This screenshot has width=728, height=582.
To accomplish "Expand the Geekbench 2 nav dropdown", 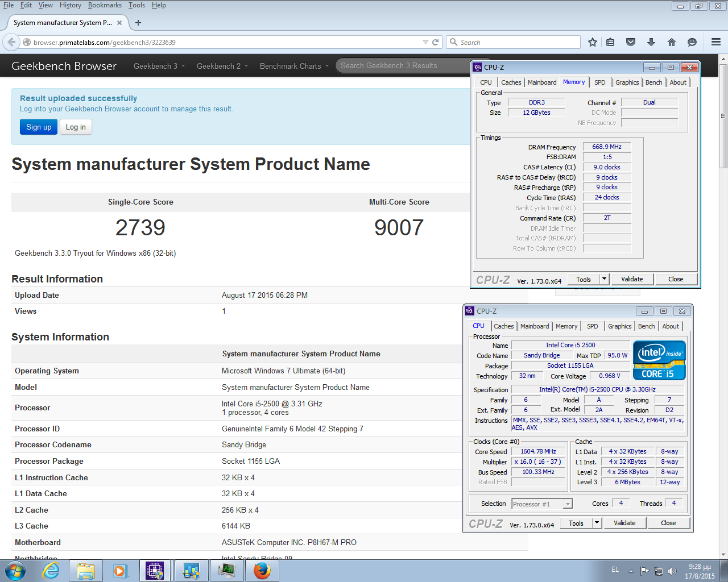I will [222, 66].
